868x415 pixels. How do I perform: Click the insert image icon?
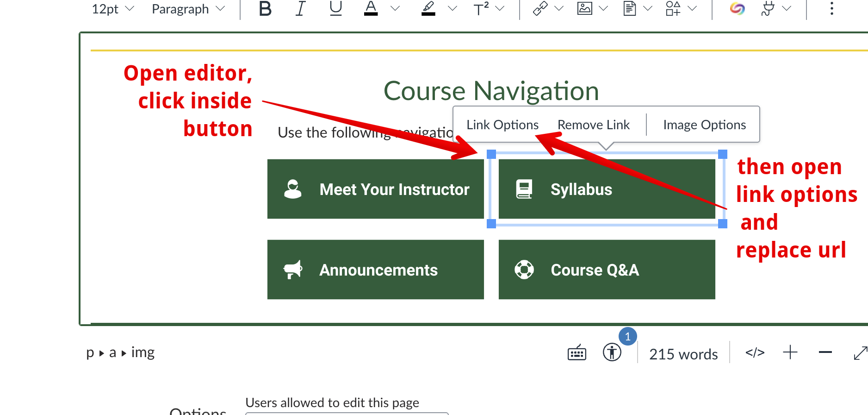coord(585,9)
